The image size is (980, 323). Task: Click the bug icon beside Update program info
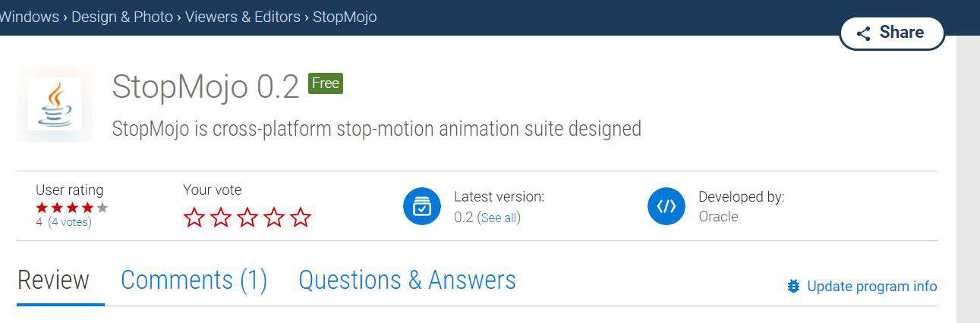pos(794,287)
